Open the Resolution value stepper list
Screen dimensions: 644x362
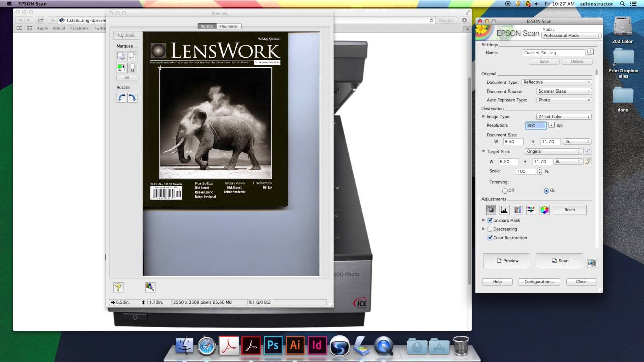551,125
